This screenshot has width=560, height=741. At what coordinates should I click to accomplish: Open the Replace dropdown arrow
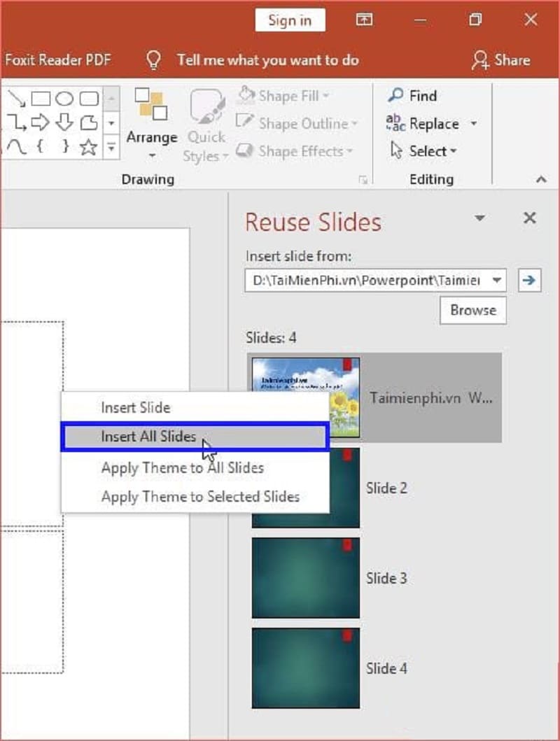pyautogui.click(x=473, y=123)
